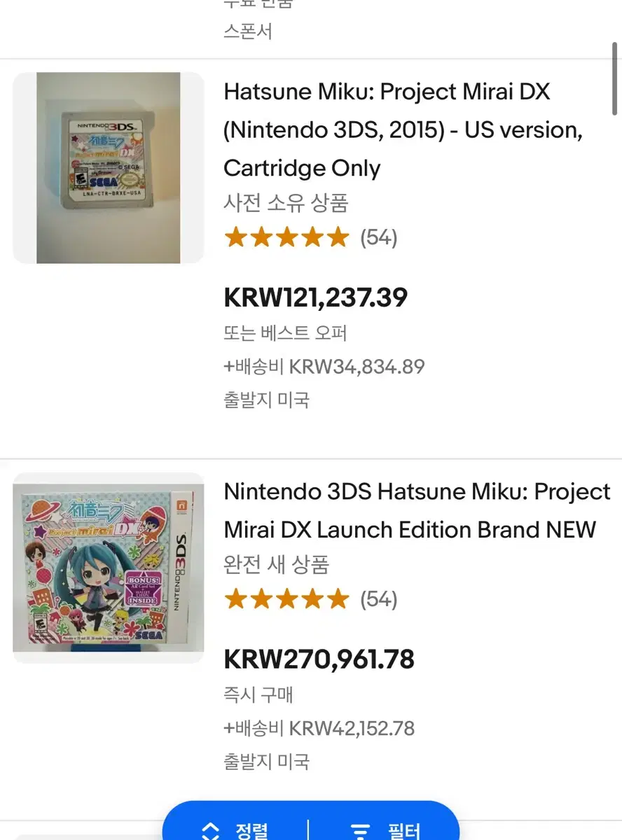Viewport: 622px width, 840px height.
Task: Tap the filter lines icon
Action: point(361,832)
